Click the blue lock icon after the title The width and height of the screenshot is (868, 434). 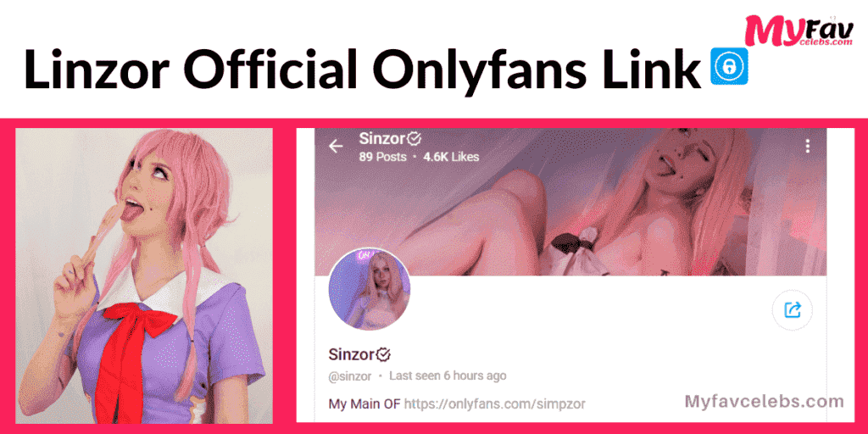coord(728,66)
